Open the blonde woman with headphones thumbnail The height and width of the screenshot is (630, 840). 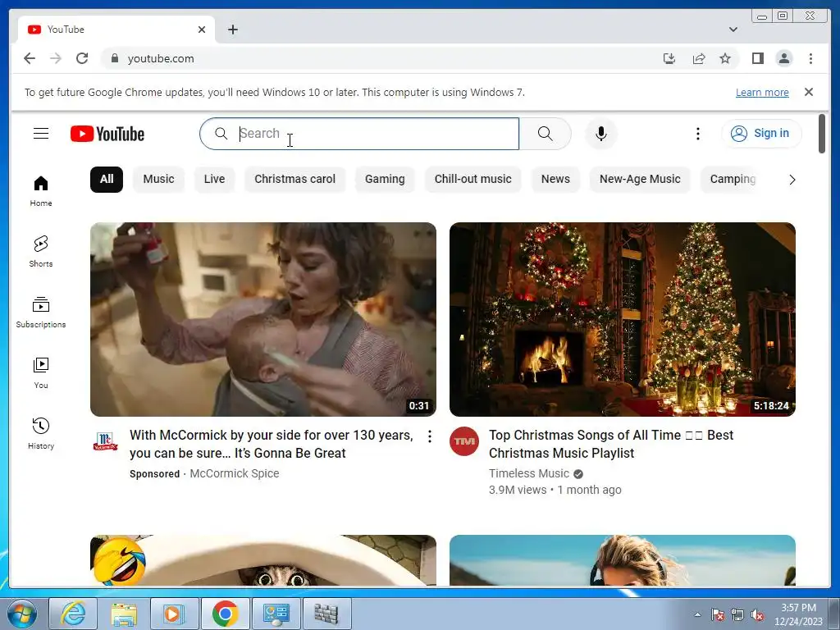tap(623, 560)
